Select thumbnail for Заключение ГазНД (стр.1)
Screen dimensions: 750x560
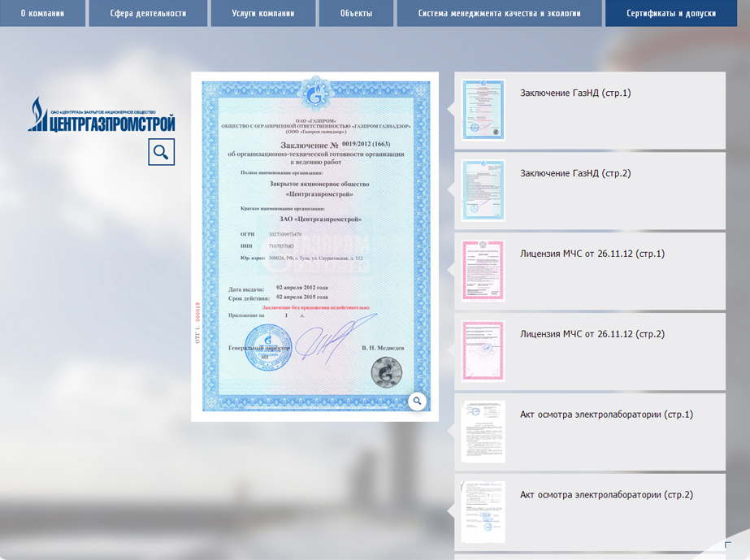(x=483, y=110)
